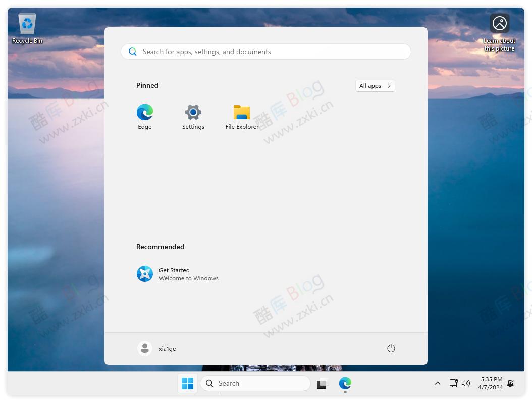Open the Recycle Bin on the desktop

click(27, 23)
